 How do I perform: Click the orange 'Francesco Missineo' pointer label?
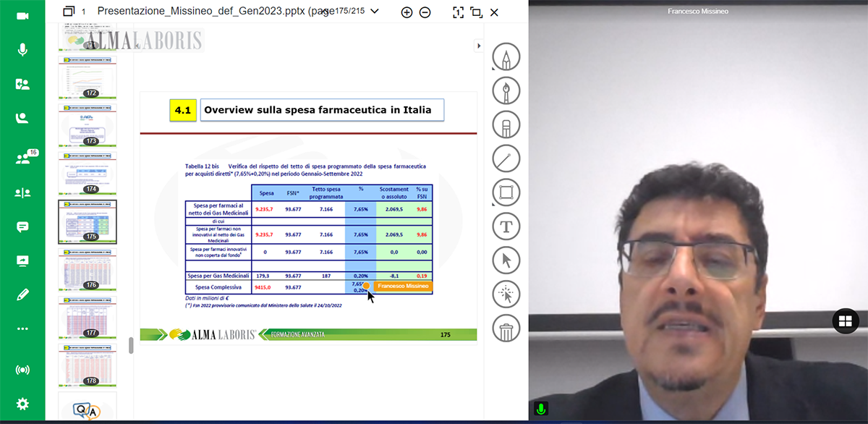click(403, 286)
